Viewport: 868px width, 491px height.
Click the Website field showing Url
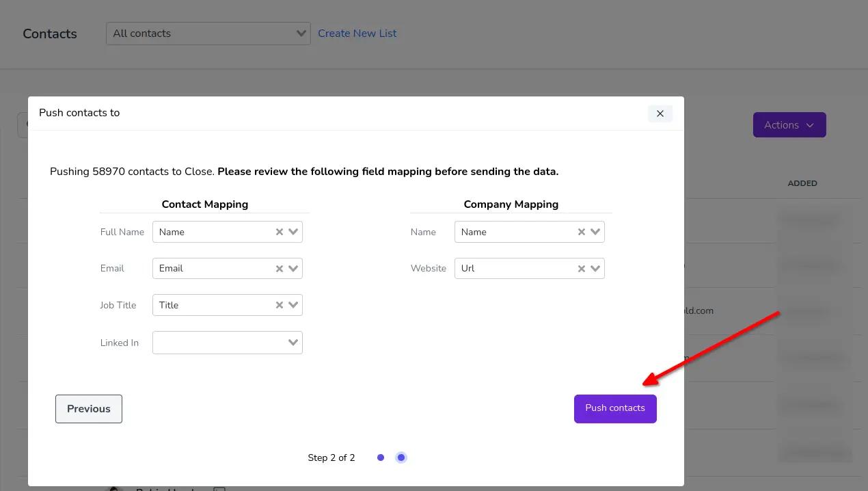pyautogui.click(x=529, y=269)
